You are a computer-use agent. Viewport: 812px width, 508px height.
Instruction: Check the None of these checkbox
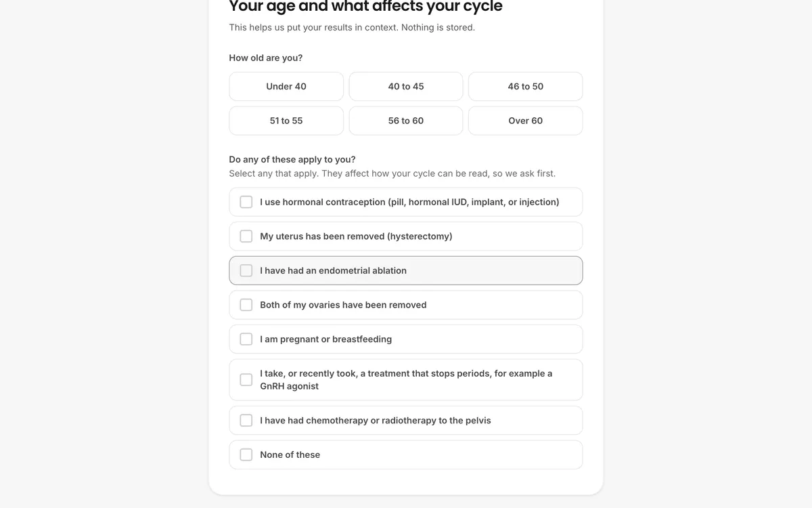246,455
